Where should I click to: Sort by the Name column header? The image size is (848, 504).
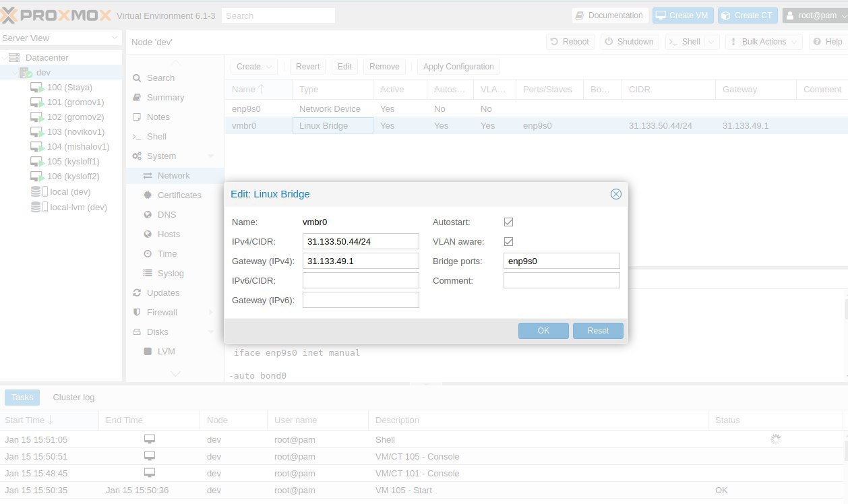pos(258,89)
